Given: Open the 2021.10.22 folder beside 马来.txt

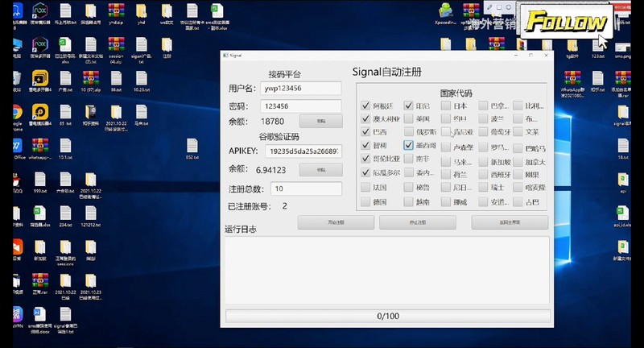Looking at the screenshot, I should (116, 118).
